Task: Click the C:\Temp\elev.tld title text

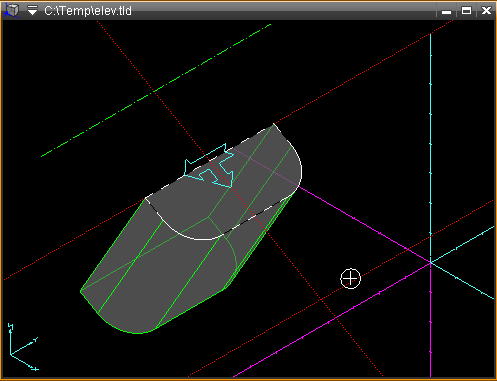Action: click(88, 11)
